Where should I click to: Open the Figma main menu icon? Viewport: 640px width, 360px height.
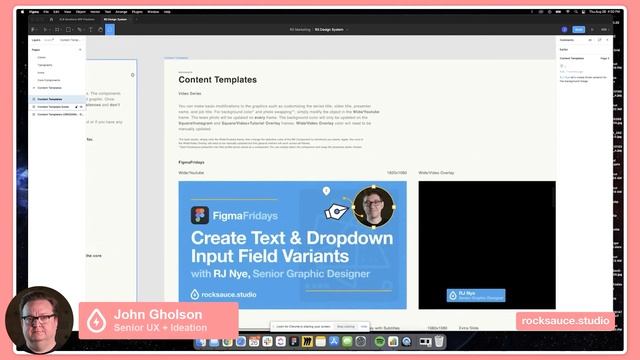(x=33, y=30)
